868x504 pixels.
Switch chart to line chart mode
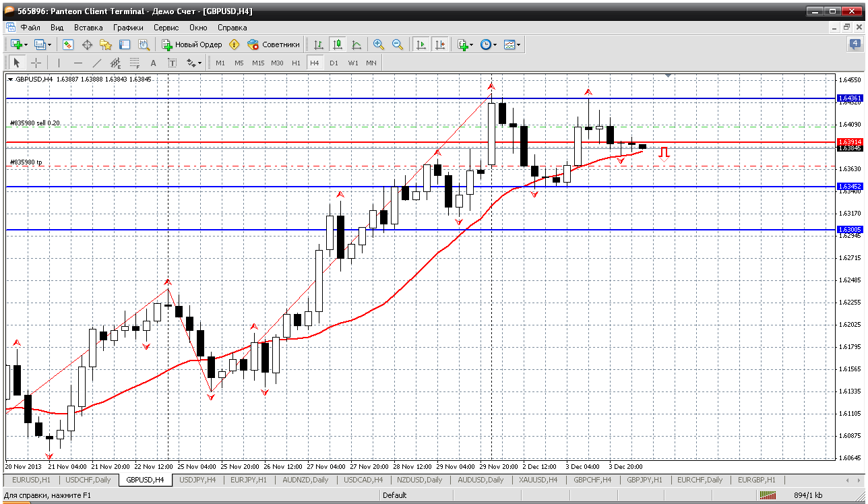pos(356,44)
